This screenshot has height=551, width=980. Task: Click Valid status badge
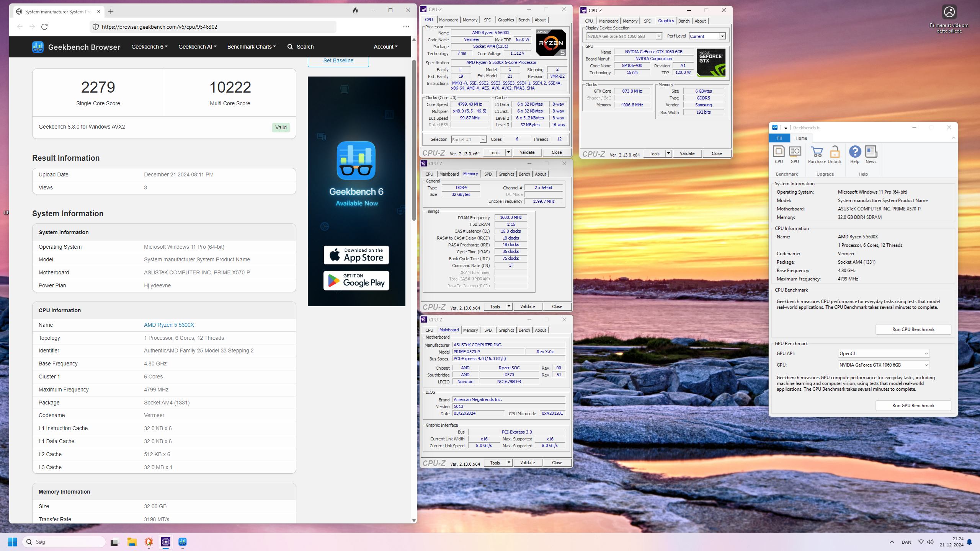[x=281, y=127]
